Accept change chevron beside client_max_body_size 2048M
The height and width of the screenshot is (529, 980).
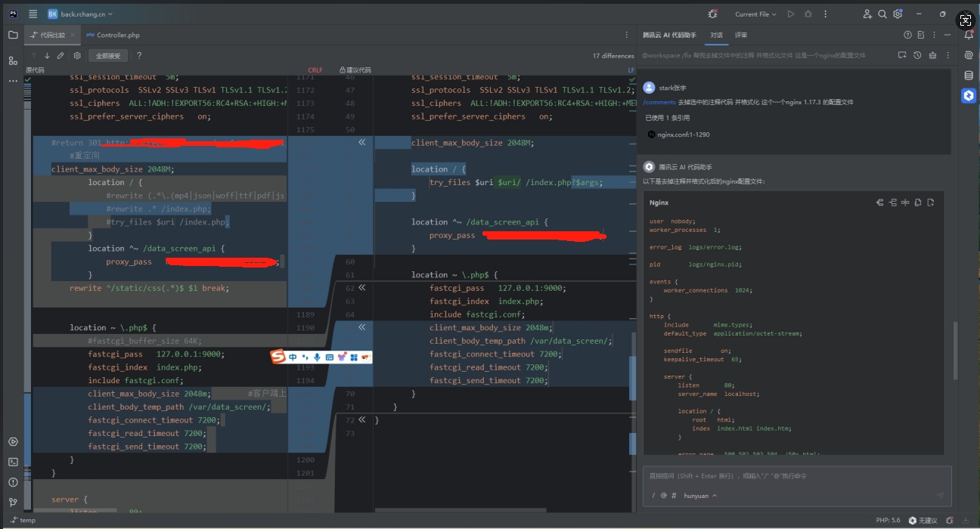pos(361,142)
